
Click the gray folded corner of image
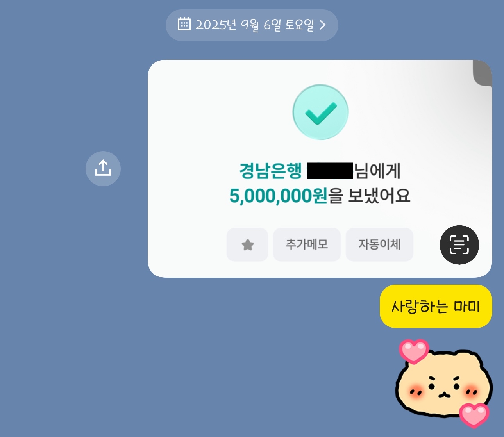pyautogui.click(x=482, y=73)
